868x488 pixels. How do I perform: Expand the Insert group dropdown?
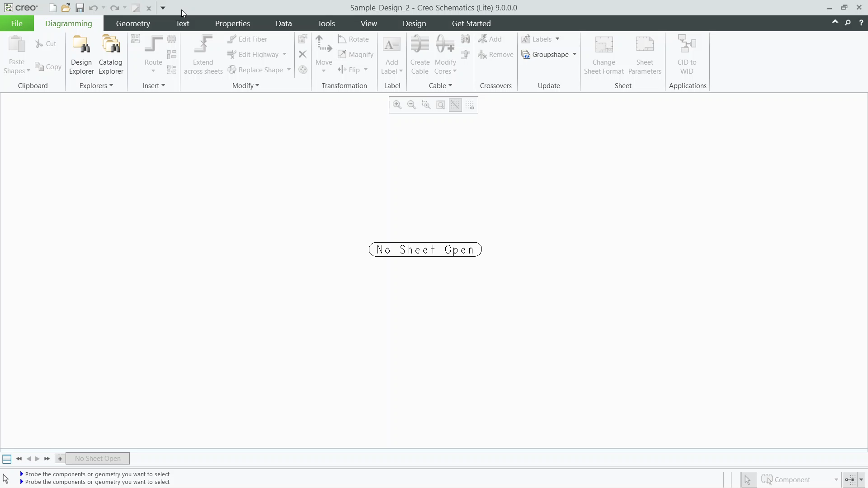tap(154, 85)
